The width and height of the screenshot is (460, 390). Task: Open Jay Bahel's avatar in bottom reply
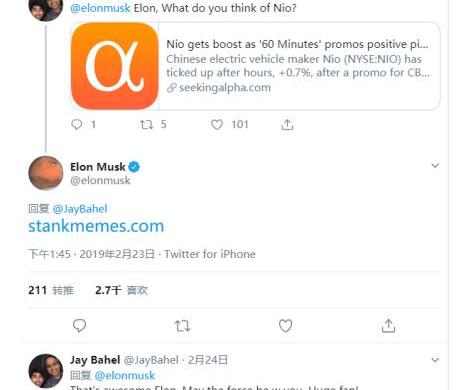click(x=46, y=371)
